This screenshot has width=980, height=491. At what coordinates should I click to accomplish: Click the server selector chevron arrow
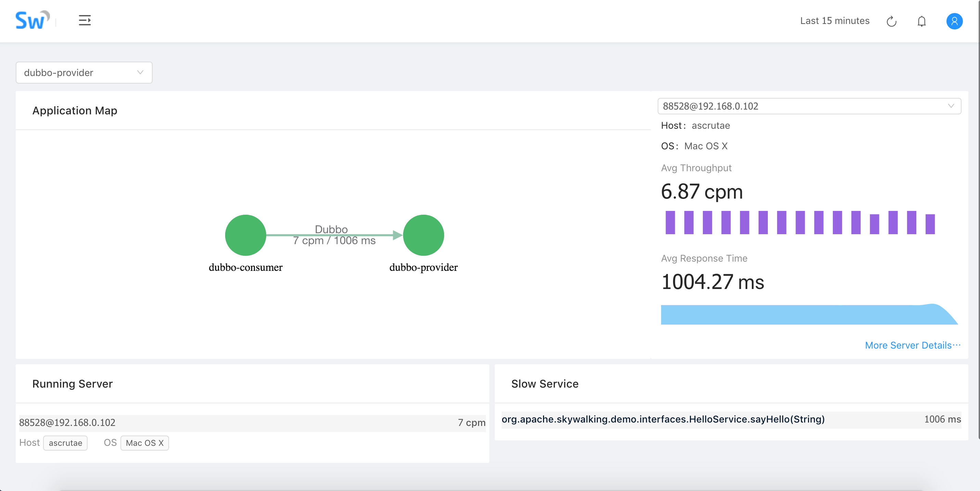(951, 106)
